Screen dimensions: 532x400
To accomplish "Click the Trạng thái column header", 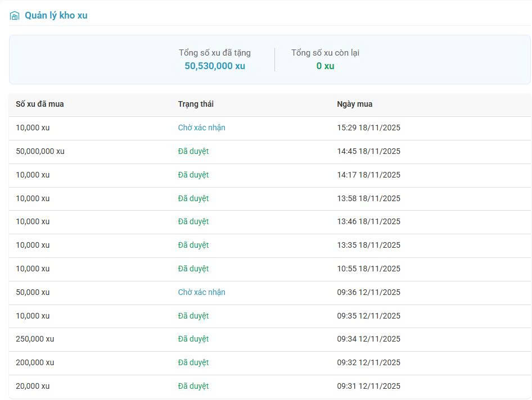I will click(196, 104).
